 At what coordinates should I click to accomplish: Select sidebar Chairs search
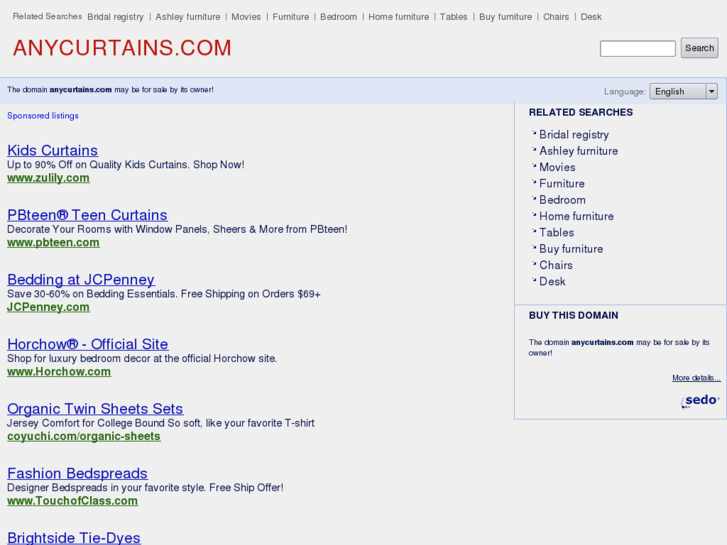tap(555, 265)
